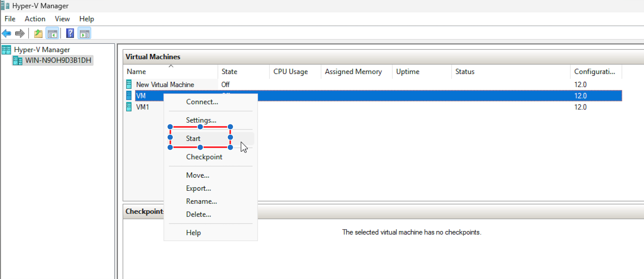The image size is (644, 279).
Task: Sort by the Name column header
Action: tap(171, 72)
